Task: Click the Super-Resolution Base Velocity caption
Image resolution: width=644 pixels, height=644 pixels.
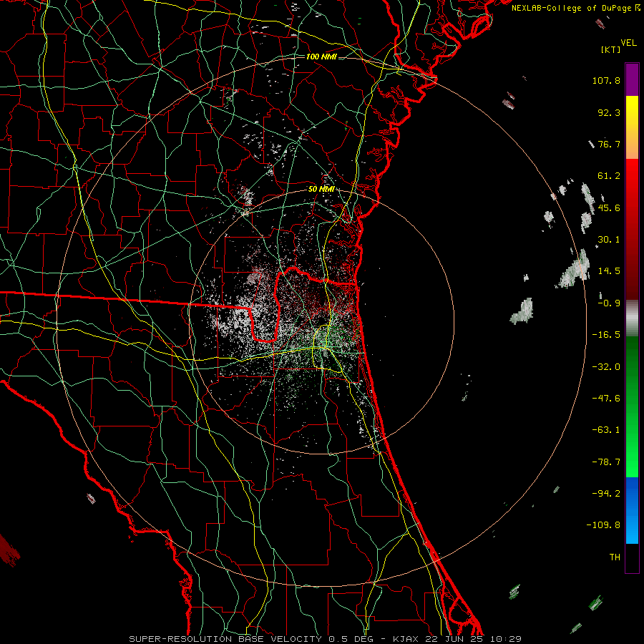Action: (x=326, y=639)
